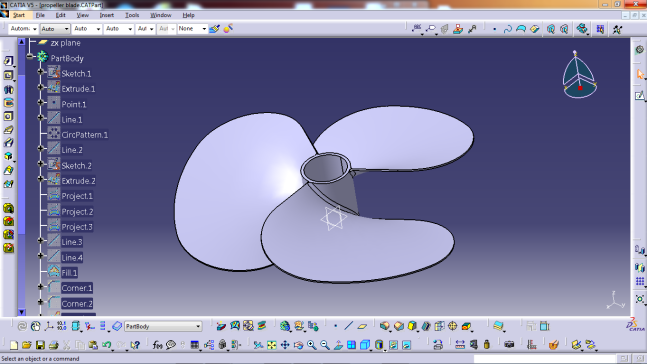Click the Zoom Out magnifier
The height and width of the screenshot is (364, 647).
click(325, 345)
